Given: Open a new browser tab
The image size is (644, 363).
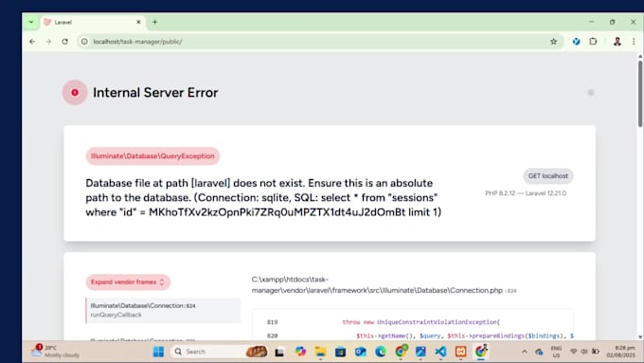Looking at the screenshot, I should coord(154,22).
